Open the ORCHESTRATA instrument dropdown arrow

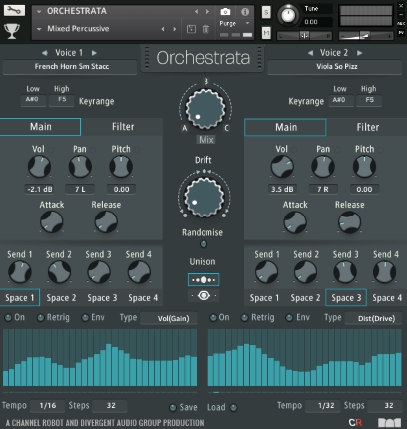39,12
